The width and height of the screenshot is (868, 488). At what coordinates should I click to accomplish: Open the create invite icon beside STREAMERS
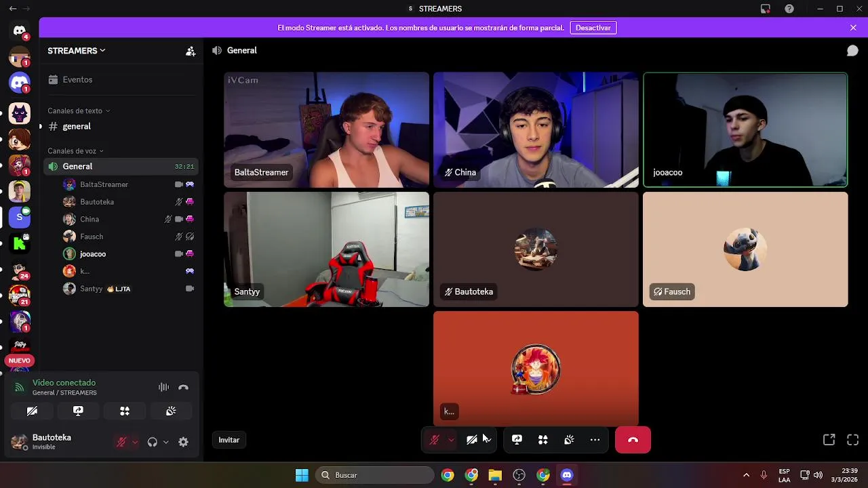[x=191, y=51]
